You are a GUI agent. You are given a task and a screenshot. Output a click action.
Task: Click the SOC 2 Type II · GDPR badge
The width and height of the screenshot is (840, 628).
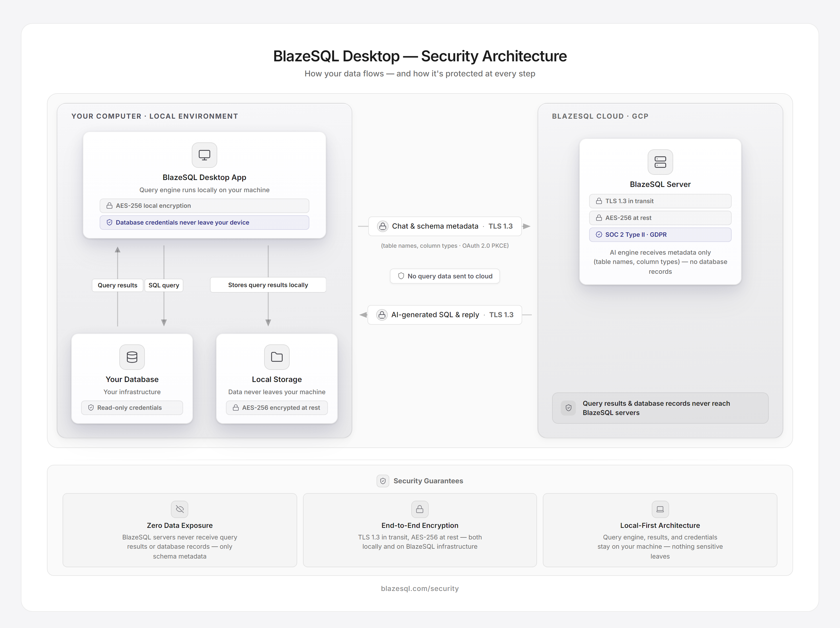pyautogui.click(x=660, y=234)
